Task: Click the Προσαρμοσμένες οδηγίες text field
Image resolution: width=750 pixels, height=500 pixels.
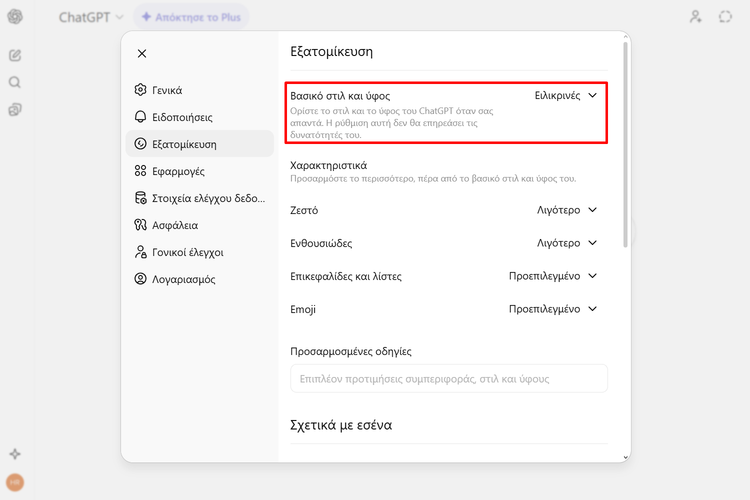Action: click(448, 379)
